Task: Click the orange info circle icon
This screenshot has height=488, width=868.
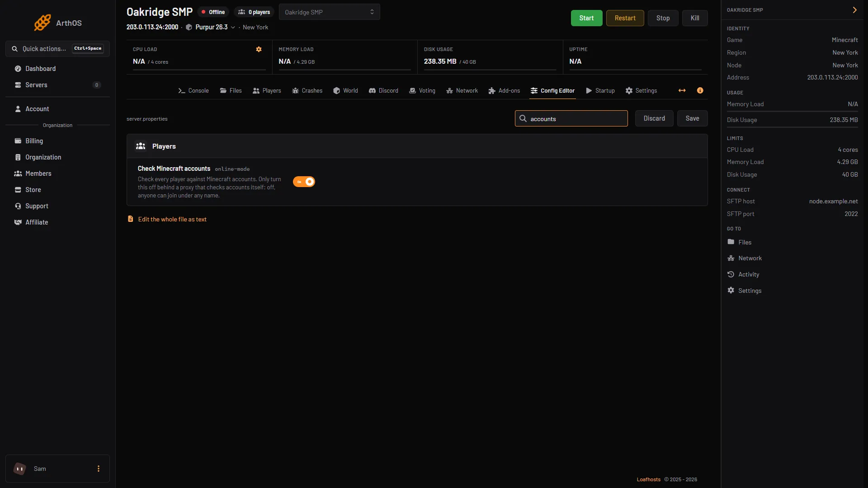Action: pyautogui.click(x=700, y=90)
